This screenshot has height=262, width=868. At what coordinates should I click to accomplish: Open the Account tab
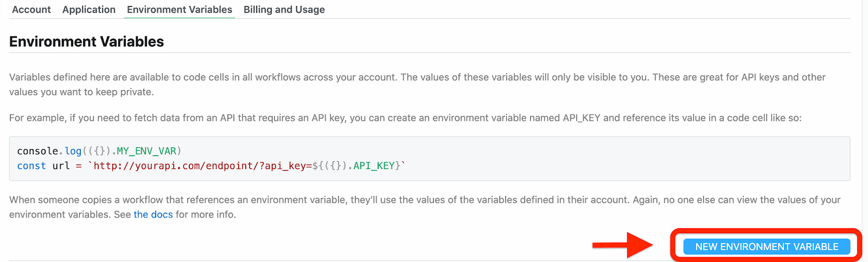(31, 10)
